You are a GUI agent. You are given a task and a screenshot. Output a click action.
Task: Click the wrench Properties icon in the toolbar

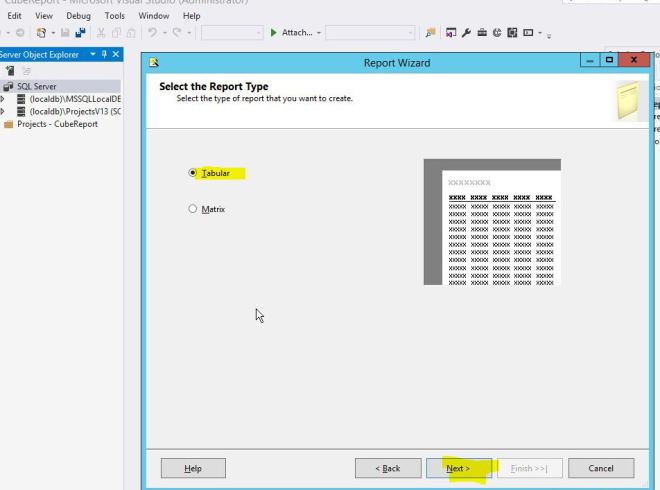tap(466, 33)
